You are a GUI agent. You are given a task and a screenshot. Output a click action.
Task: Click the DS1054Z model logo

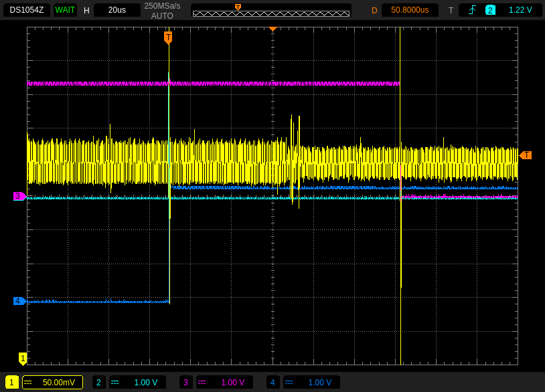point(27,10)
